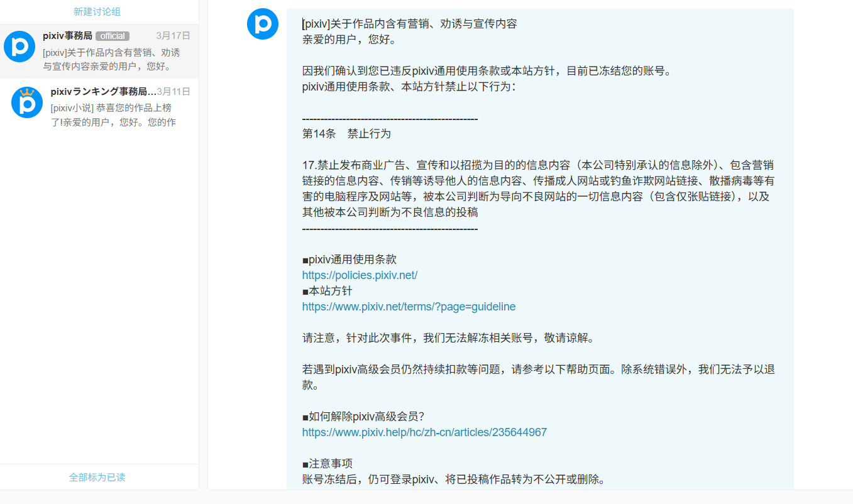This screenshot has height=504, width=853.
Task: Click the ■本站方针 label
Action: pyautogui.click(x=327, y=291)
